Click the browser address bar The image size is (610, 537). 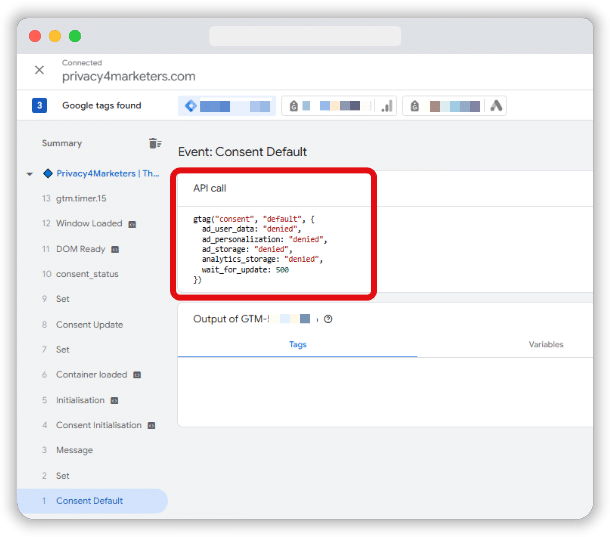point(305,36)
